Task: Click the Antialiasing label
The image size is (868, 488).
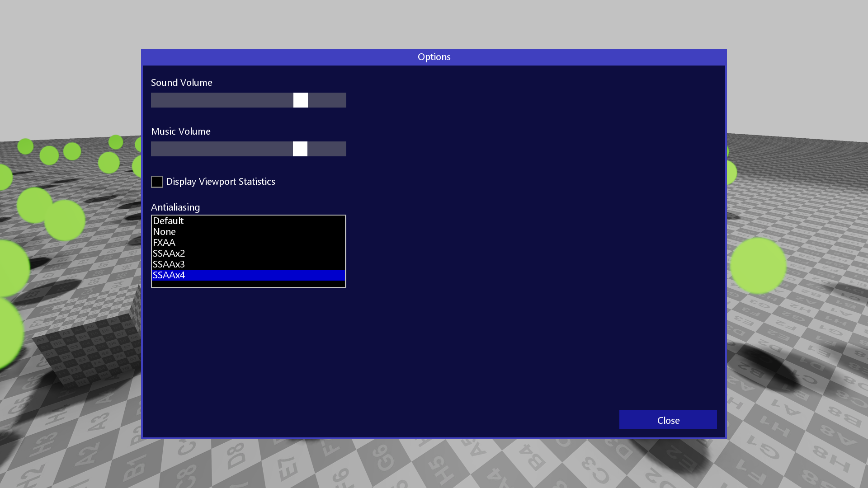Action: (x=175, y=207)
